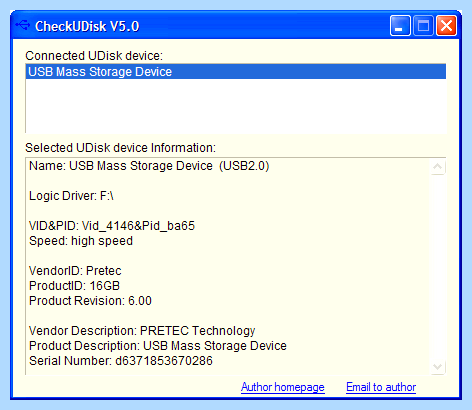Close the CheckUDisk V5.0 window

click(447, 25)
